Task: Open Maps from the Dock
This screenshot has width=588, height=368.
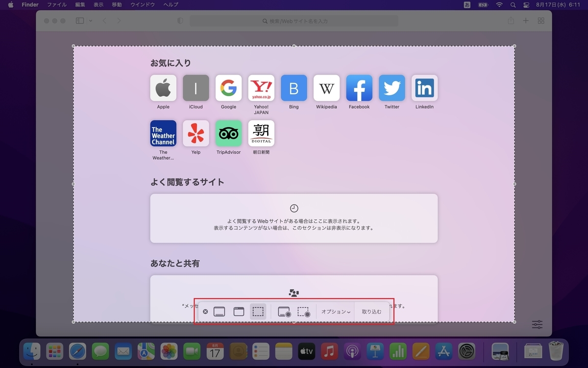Action: pyautogui.click(x=146, y=351)
